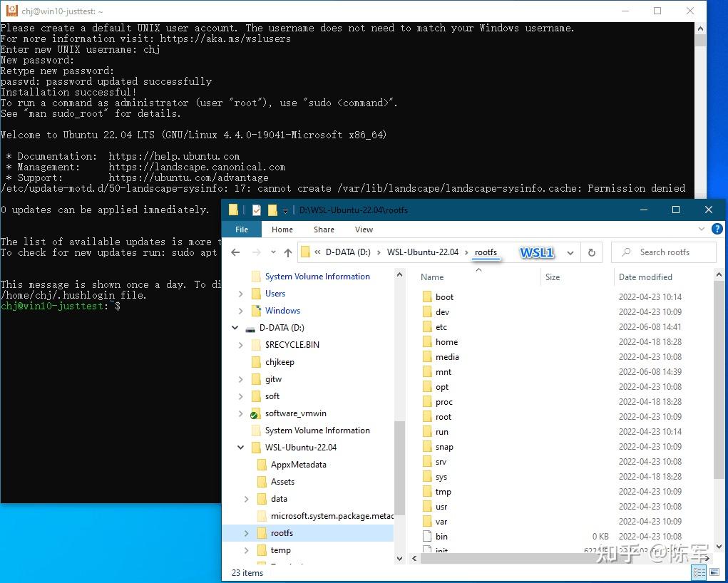Click the Properties checkmark icon in Quick Access Toolbar
728x583 pixels.
[257, 210]
